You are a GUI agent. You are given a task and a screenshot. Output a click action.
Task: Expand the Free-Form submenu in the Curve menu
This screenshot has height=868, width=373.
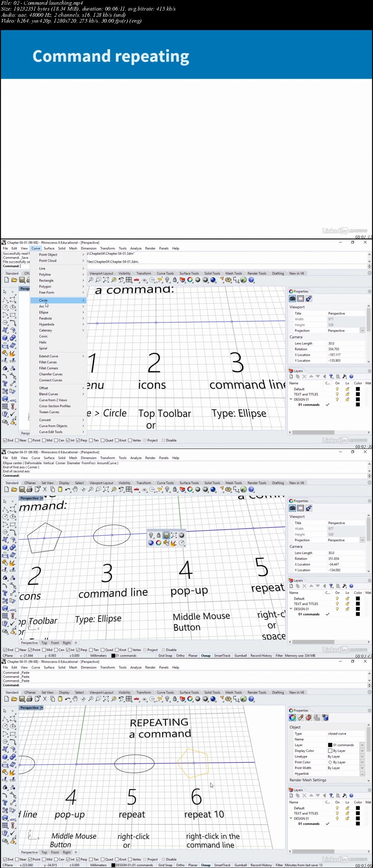pyautogui.click(x=58, y=292)
